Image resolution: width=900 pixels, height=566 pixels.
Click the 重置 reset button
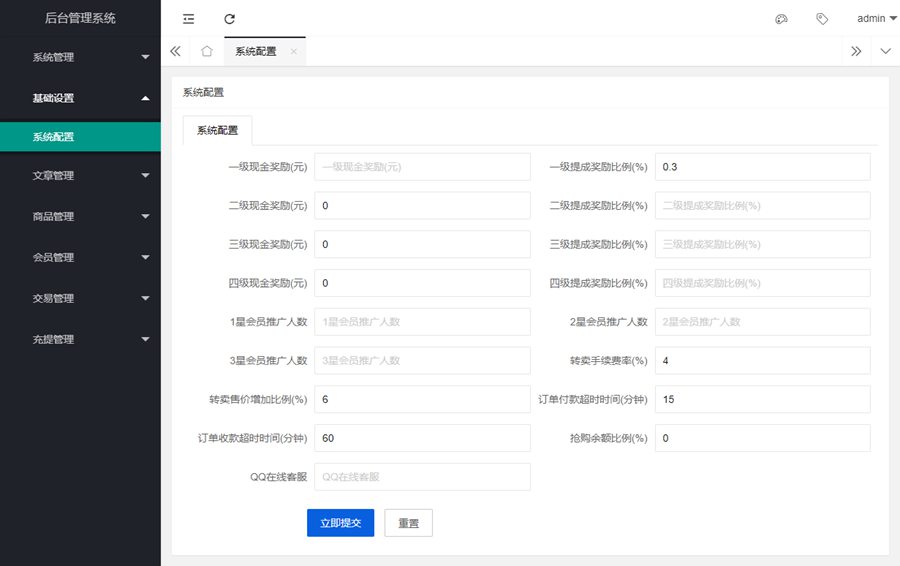(x=408, y=523)
